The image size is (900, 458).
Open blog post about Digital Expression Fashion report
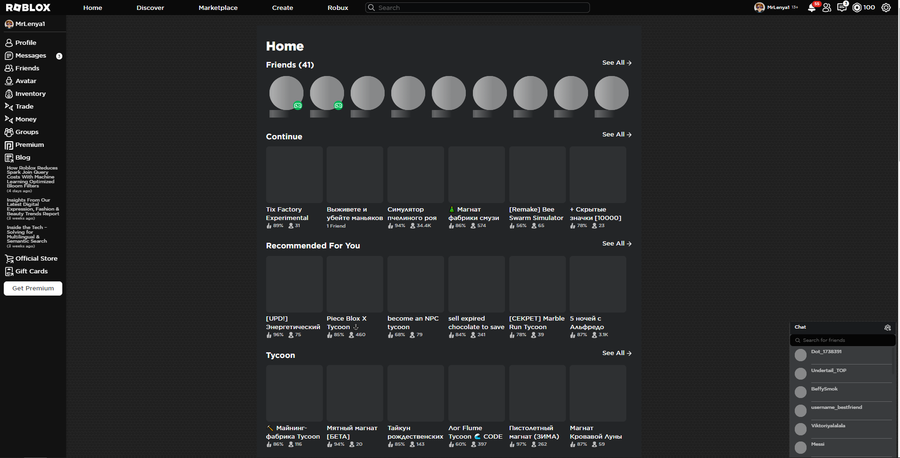tap(33, 209)
